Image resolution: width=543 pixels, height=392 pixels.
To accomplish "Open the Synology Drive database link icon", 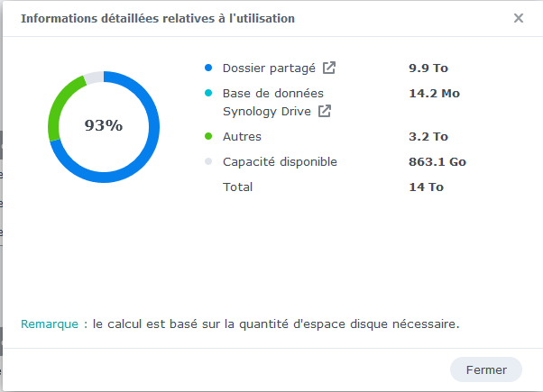I will click(x=325, y=111).
